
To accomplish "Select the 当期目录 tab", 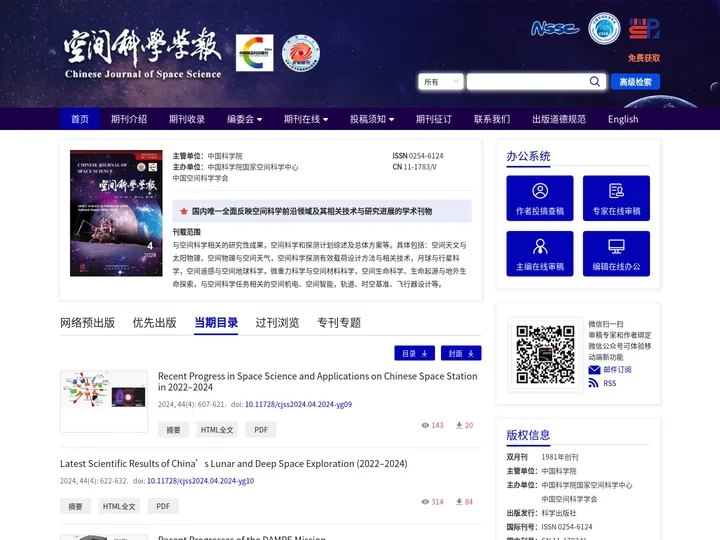I will point(216,322).
